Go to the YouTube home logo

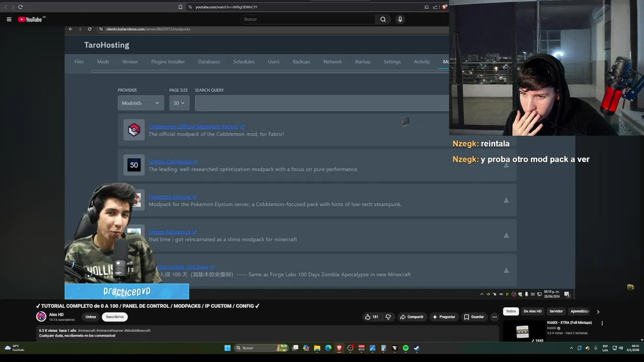click(x=30, y=19)
